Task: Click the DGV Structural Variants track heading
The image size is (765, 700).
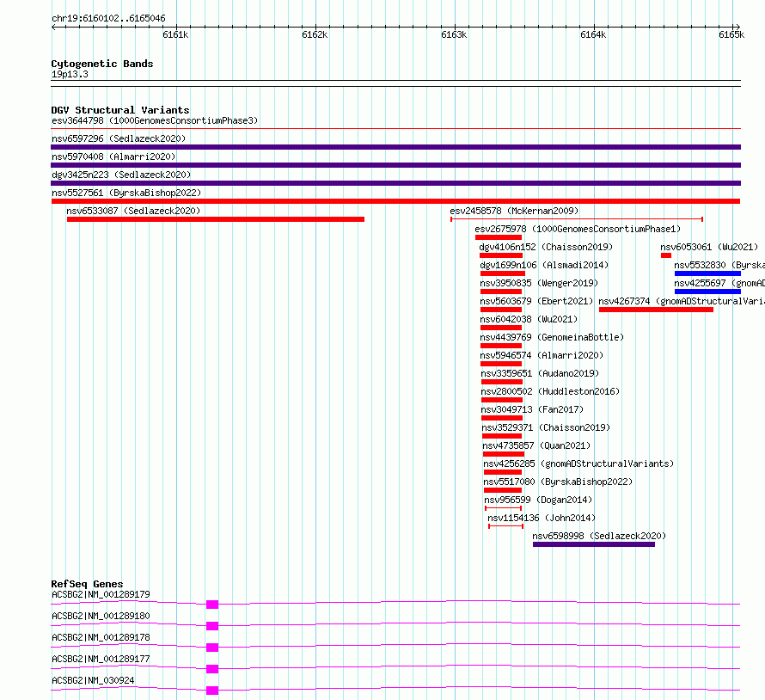Action: point(120,110)
